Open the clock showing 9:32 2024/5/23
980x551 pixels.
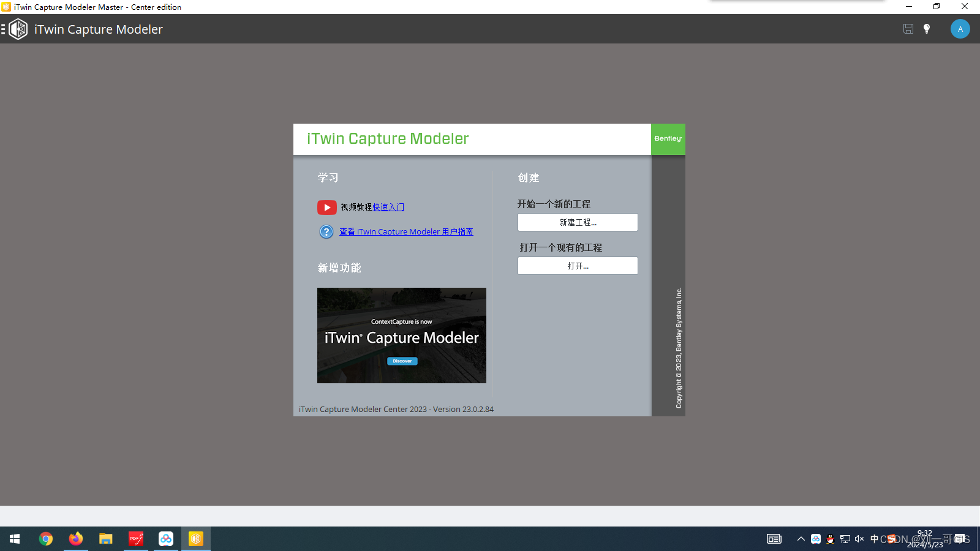click(x=925, y=539)
